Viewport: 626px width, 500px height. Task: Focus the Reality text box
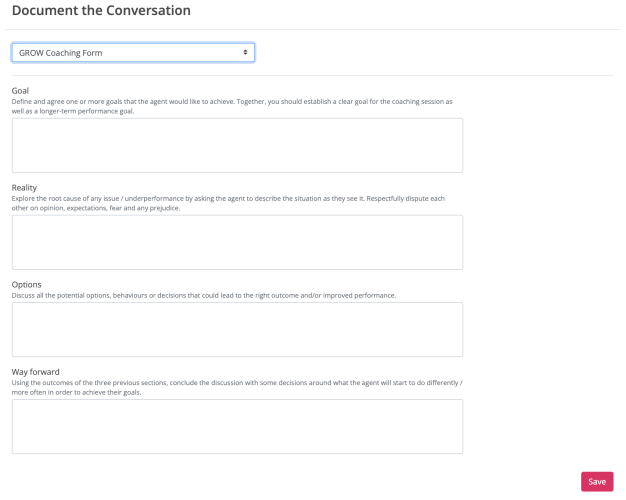tap(237, 242)
